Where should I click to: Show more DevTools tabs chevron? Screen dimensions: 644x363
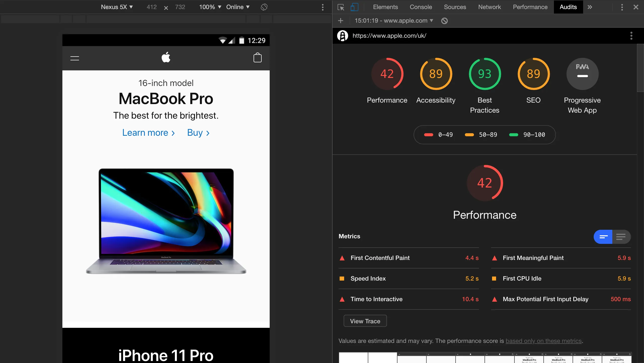point(590,7)
